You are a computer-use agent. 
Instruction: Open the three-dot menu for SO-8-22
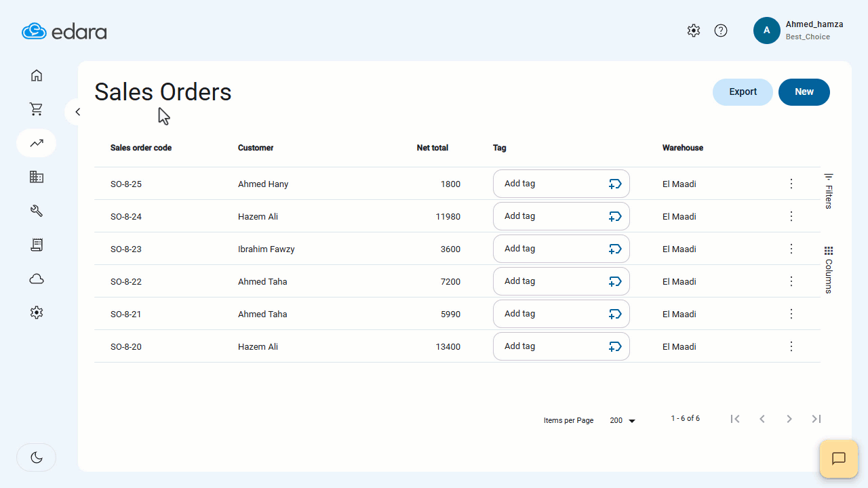(x=791, y=281)
